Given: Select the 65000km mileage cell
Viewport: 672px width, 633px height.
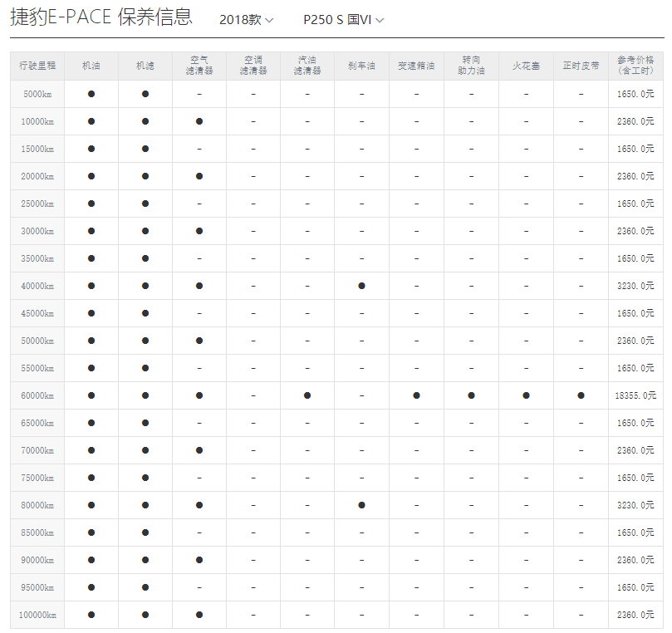Looking at the screenshot, I should [x=37, y=423].
